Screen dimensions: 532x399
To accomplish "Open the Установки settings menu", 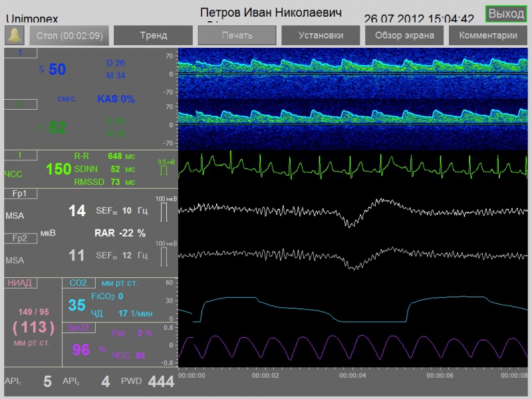I will coord(321,35).
